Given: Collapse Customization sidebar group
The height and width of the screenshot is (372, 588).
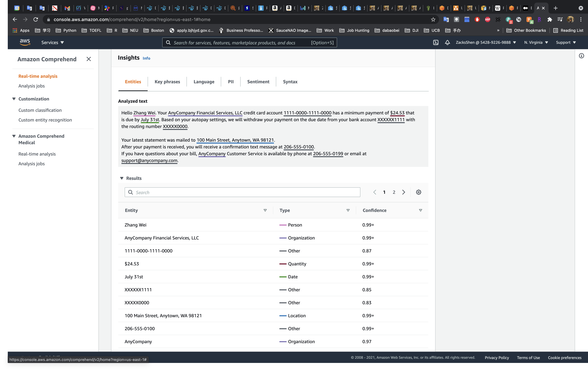Looking at the screenshot, I should 14,99.
